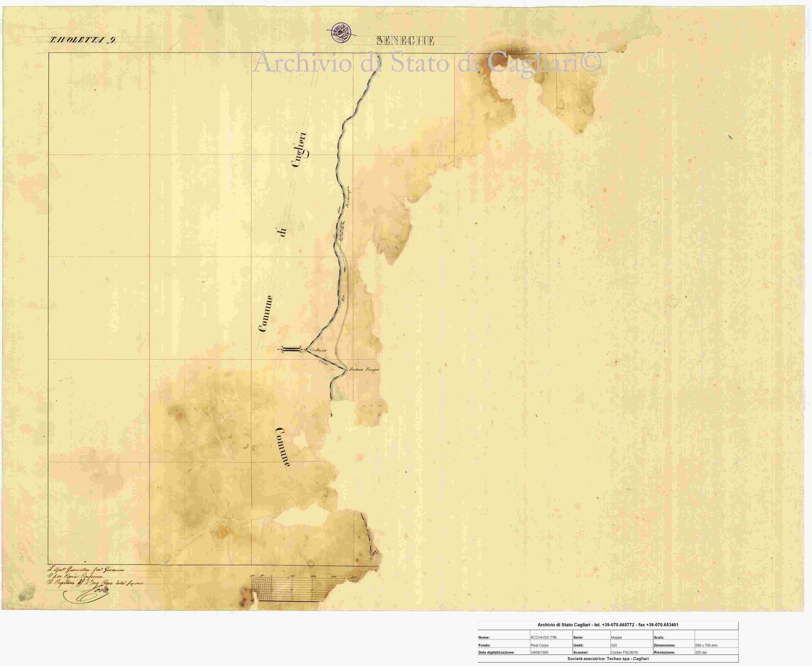Click the lower 'Comune' label

click(x=282, y=446)
